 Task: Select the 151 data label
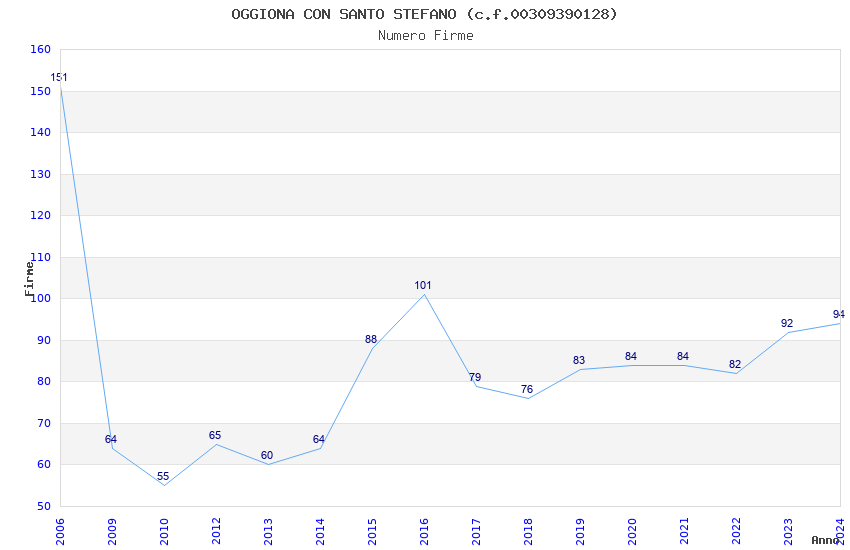(x=59, y=77)
